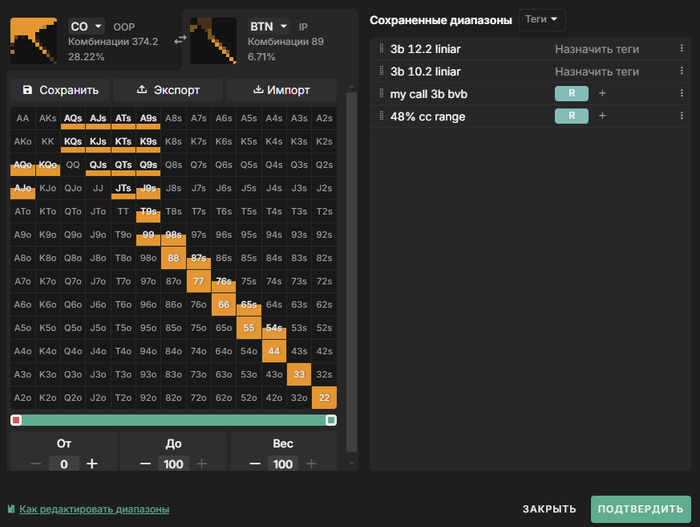
Task: Open the BTN range thumbnail
Action: pyautogui.click(x=213, y=41)
